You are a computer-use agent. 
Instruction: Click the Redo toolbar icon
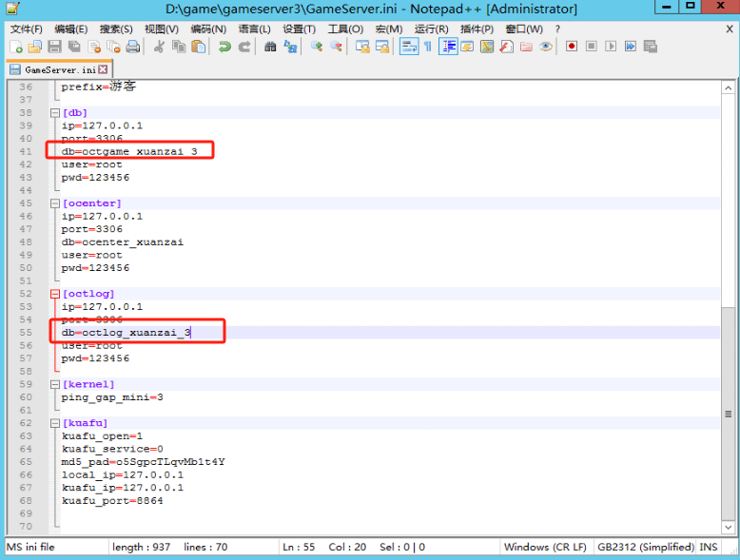pos(244,47)
